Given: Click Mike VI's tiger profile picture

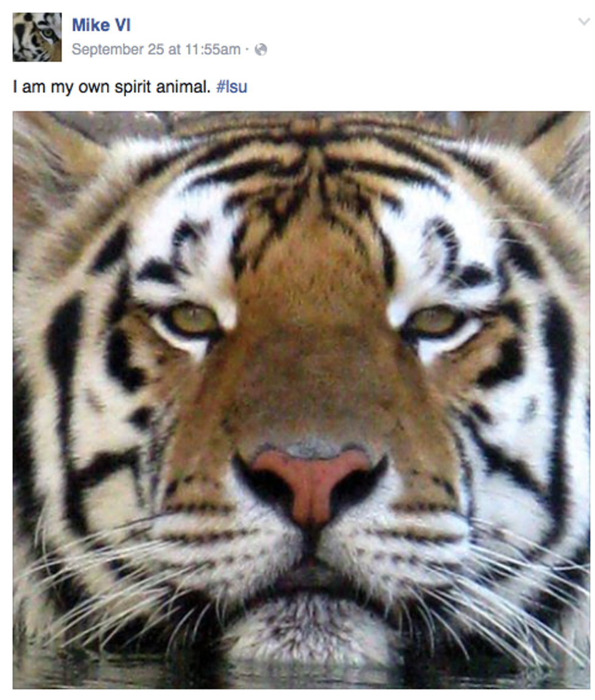Looking at the screenshot, I should [37, 37].
